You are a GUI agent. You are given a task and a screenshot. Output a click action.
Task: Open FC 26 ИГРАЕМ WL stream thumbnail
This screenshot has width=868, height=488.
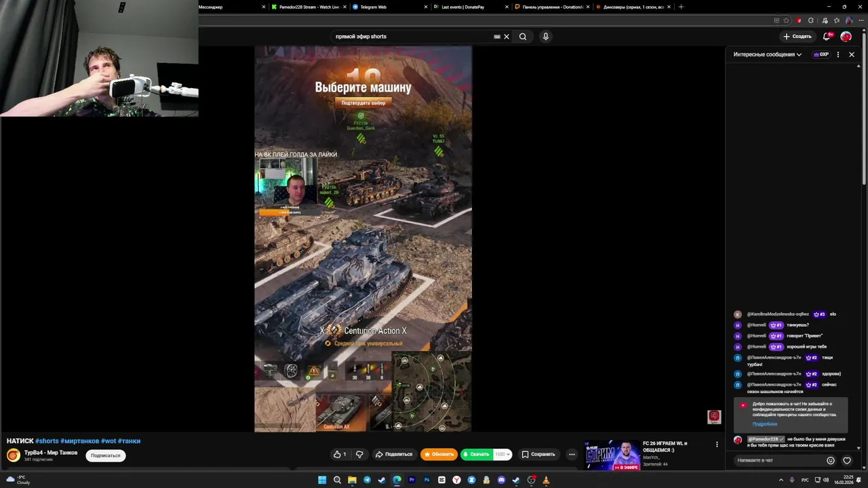(612, 455)
